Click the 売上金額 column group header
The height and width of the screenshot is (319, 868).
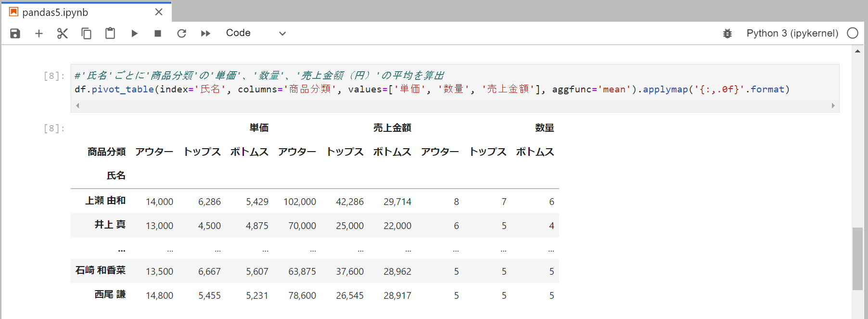coord(392,128)
